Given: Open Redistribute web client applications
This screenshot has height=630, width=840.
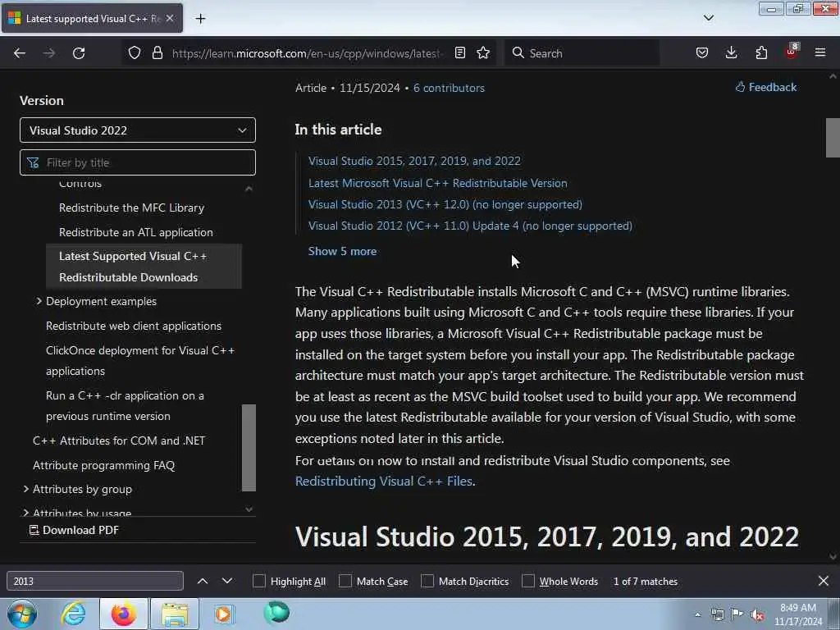Looking at the screenshot, I should coord(134,326).
